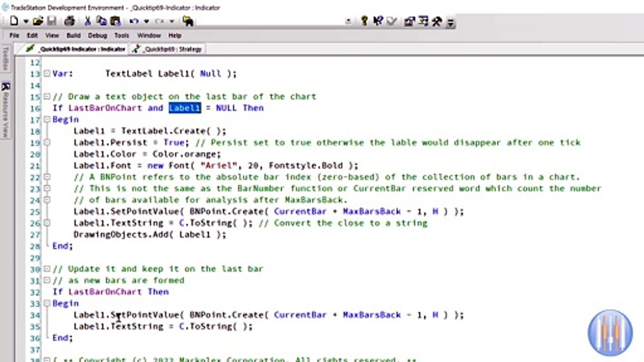This screenshot has width=644, height=362.
Task: Click Label1.SetPointValue on line 25
Action: coord(126,212)
